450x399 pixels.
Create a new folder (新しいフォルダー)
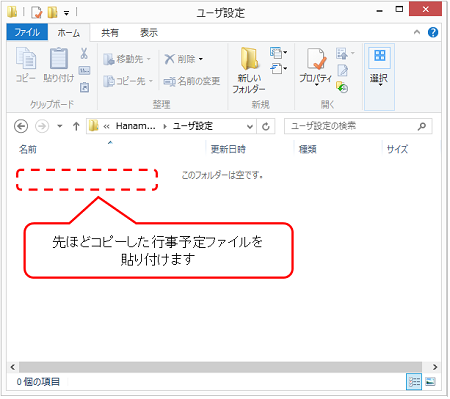point(249,70)
